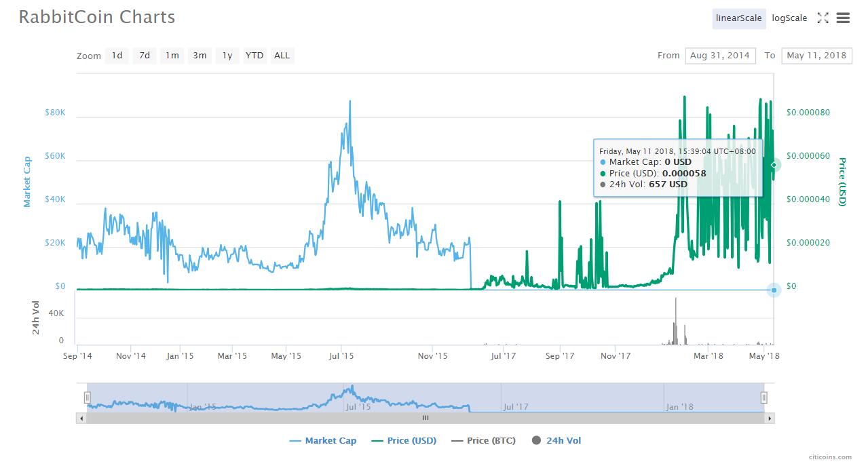Click the tooltip 24h Vol 657 USD line
This screenshot has height=464, width=868.
pos(644,184)
